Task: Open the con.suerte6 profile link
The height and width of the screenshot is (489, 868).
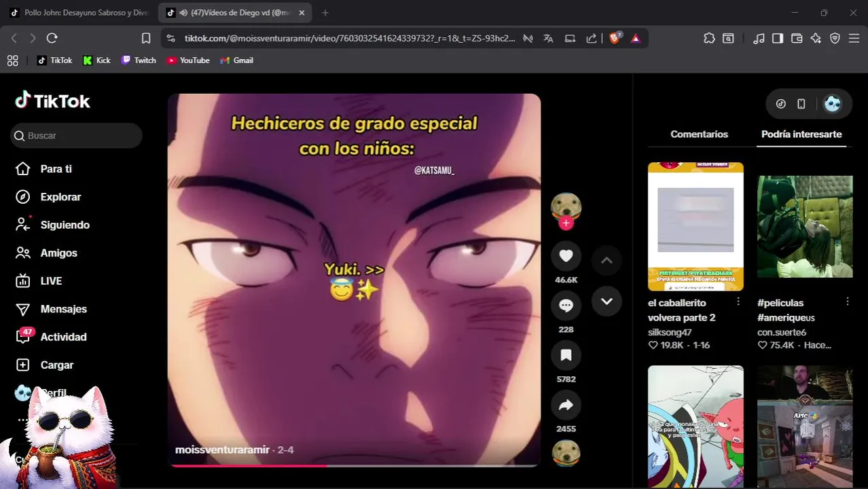Action: 782,332
